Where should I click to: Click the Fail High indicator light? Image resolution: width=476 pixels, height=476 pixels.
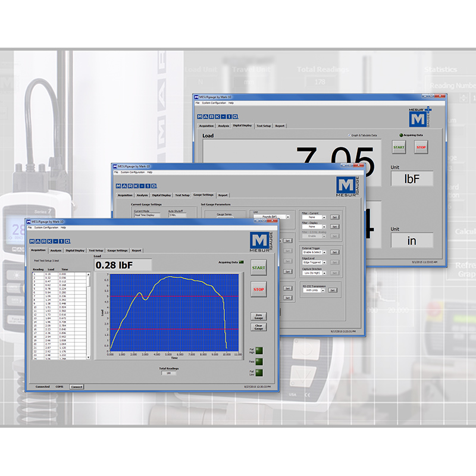(x=259, y=350)
